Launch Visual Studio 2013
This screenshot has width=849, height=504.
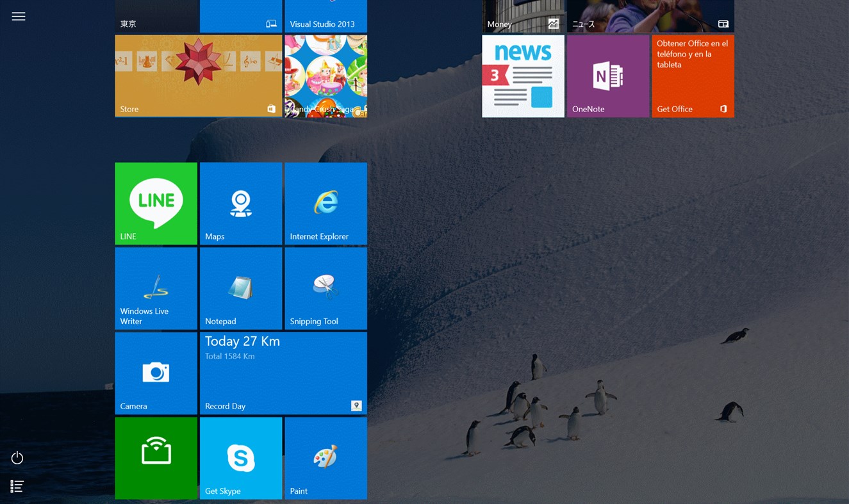tap(326, 16)
